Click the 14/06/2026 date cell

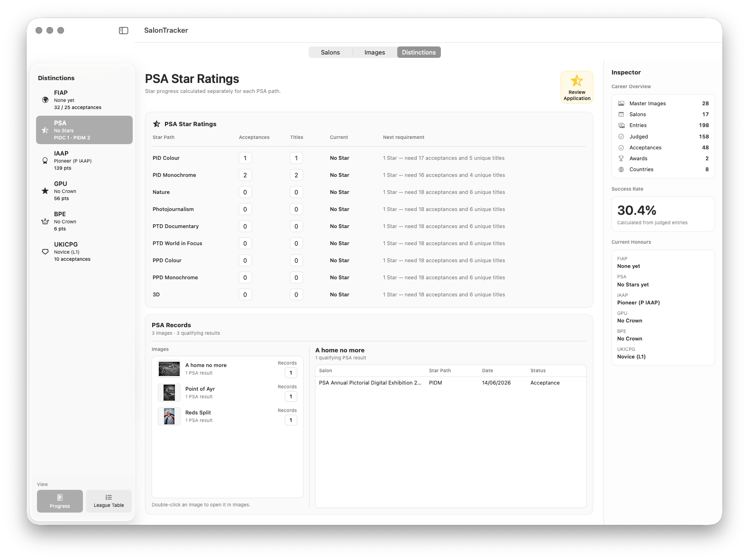click(496, 383)
